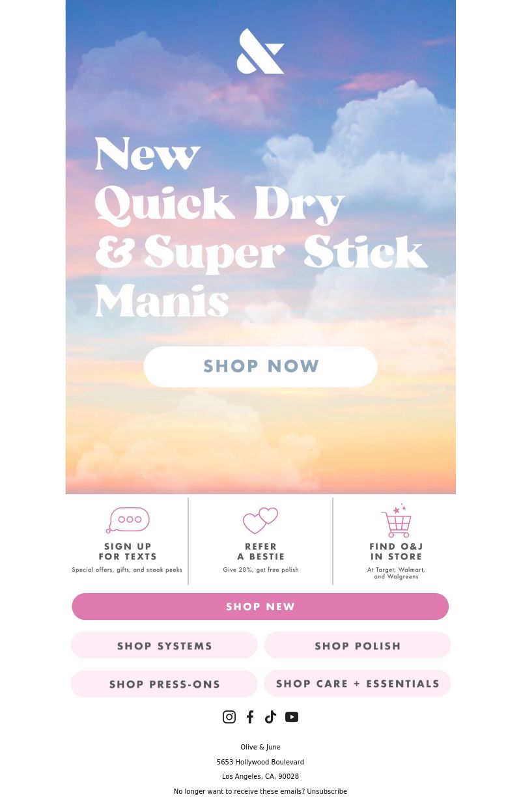Select SHOP SYSTEMS button
Viewport: 521px width, 812px height.
pyautogui.click(x=164, y=645)
